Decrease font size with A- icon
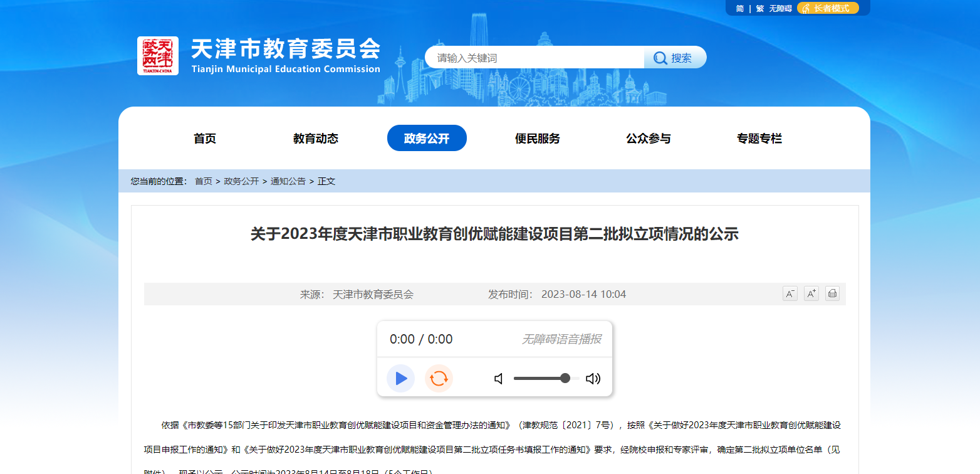 [790, 293]
